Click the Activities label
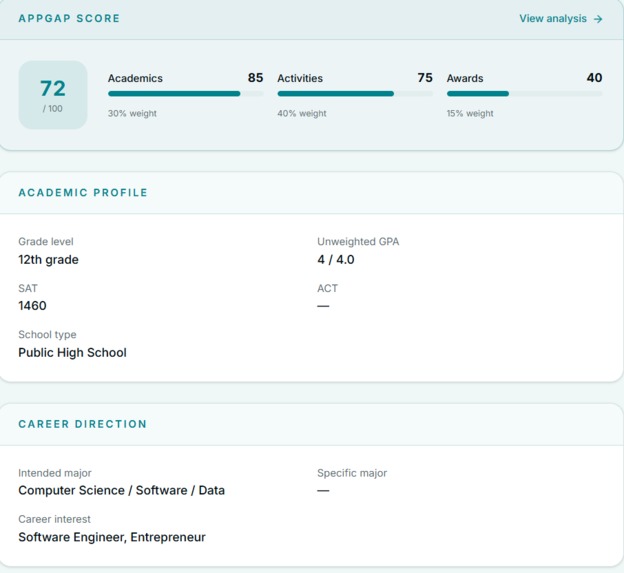624x573 pixels. pyautogui.click(x=300, y=78)
